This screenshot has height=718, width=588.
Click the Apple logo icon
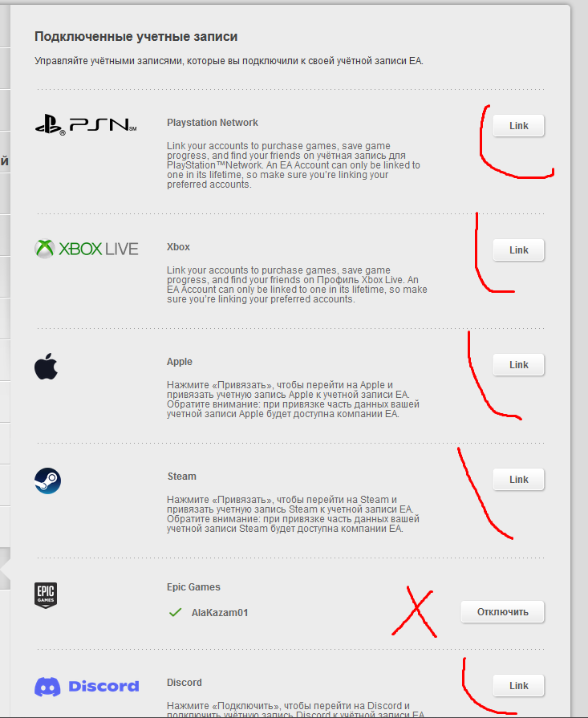[47, 366]
